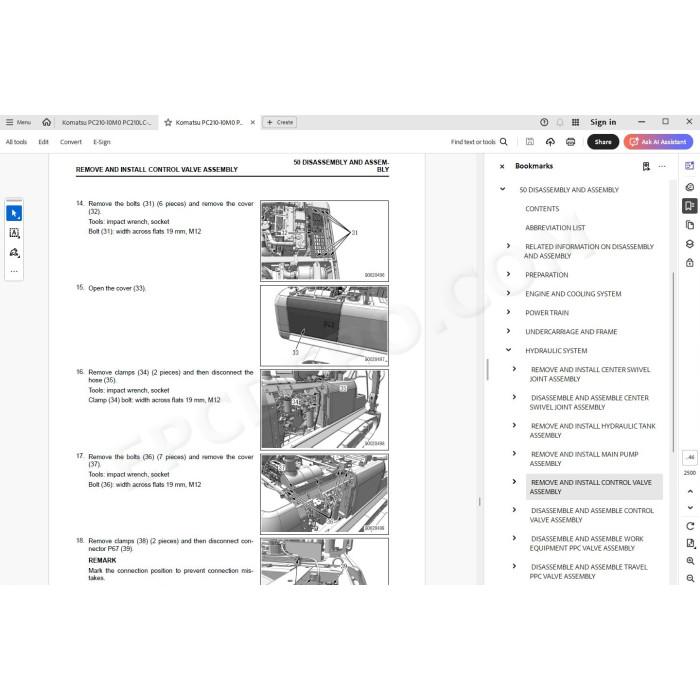Click the rotate view icon
The width and height of the screenshot is (700, 700).
pyautogui.click(x=690, y=526)
